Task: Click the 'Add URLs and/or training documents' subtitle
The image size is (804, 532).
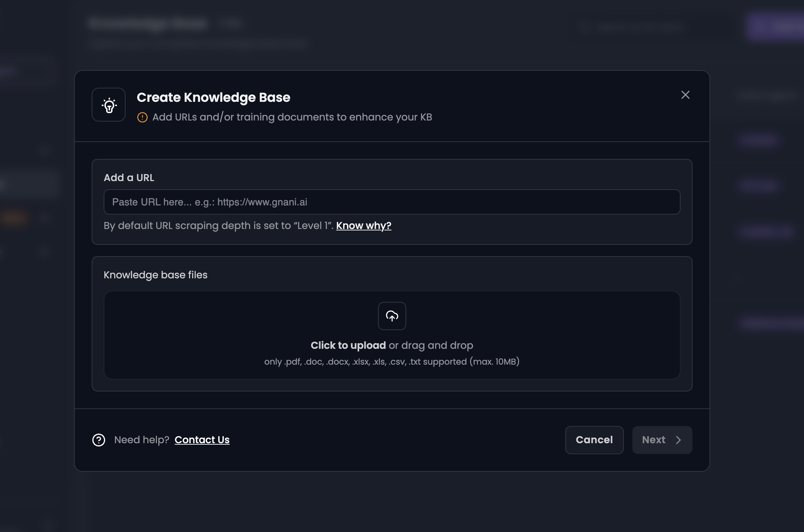Action: (x=292, y=117)
